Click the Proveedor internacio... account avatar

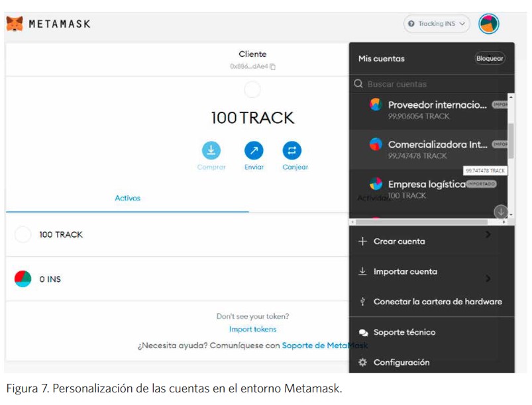[376, 105]
